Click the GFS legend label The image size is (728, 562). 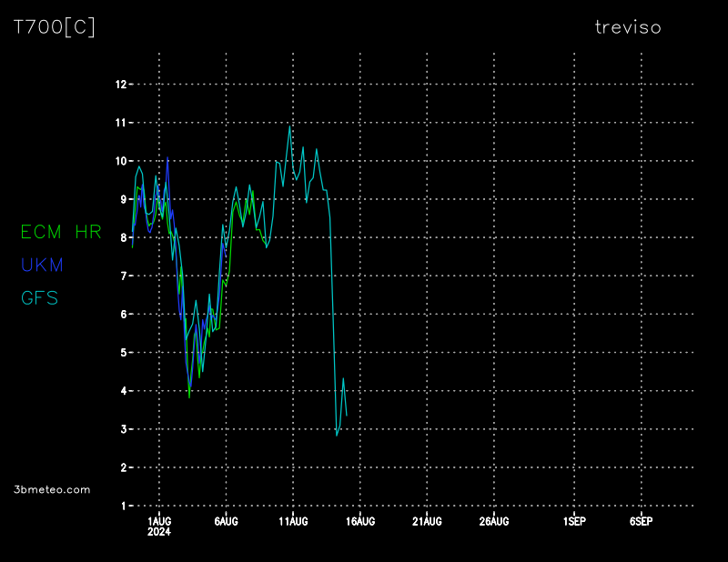40,297
